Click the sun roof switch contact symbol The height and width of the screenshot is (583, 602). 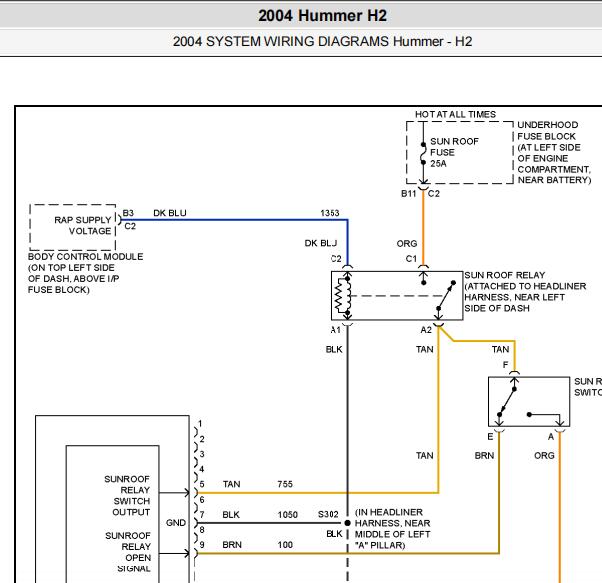point(507,402)
